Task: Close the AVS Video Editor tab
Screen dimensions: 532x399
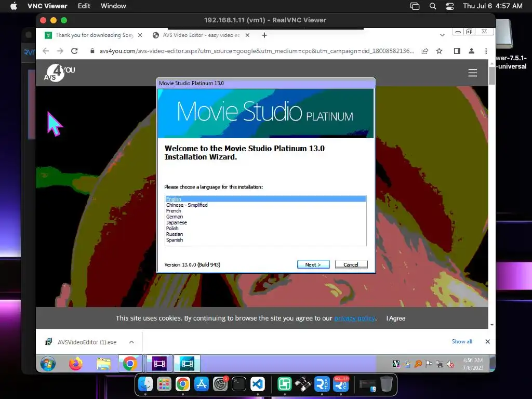Action: [248, 35]
